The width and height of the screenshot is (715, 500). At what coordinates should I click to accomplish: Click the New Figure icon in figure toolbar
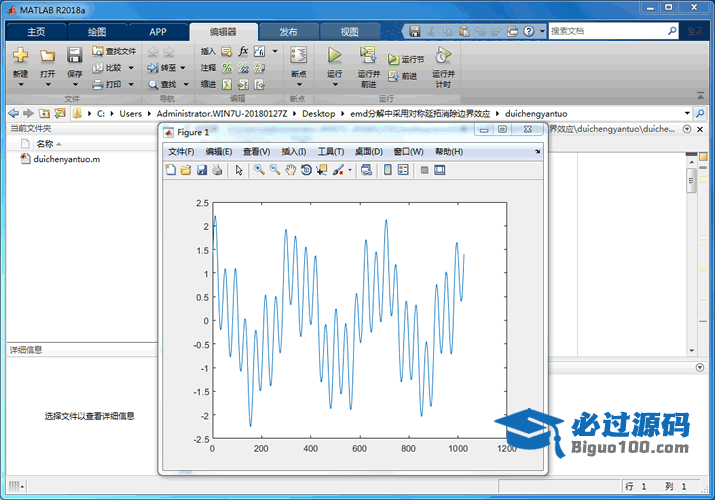coord(171,170)
